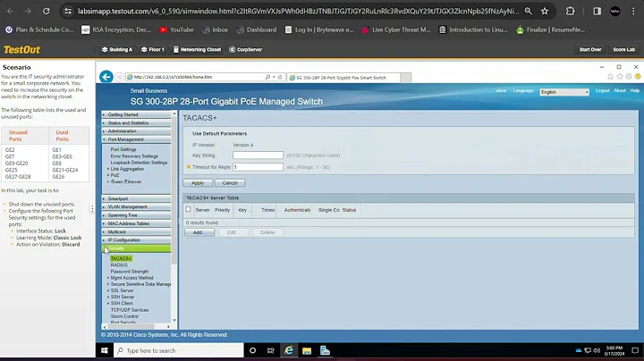The image size is (644, 361).
Task: Click the taskbar search box
Action: [x=179, y=351]
